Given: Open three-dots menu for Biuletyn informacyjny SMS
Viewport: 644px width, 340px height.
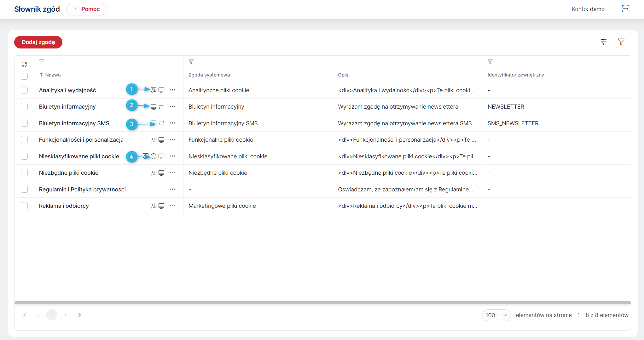Looking at the screenshot, I should click(172, 123).
